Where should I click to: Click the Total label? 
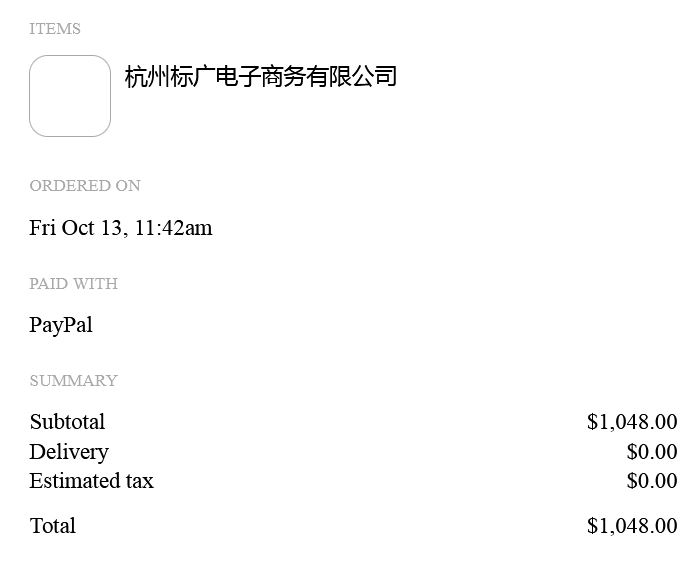(53, 526)
